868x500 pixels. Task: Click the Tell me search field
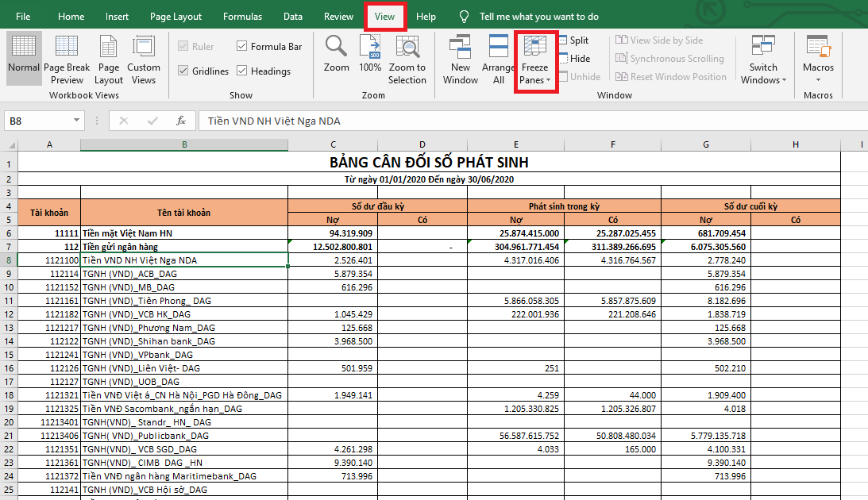[538, 17]
